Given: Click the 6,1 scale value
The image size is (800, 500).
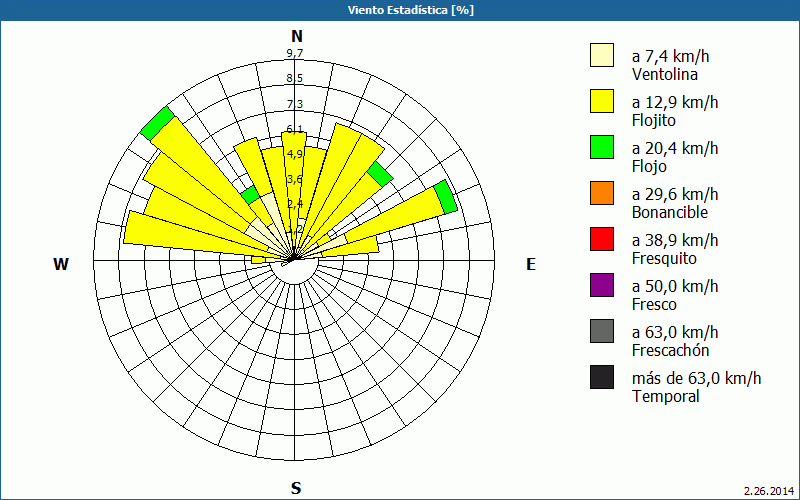Looking at the screenshot, I should coord(295,129).
